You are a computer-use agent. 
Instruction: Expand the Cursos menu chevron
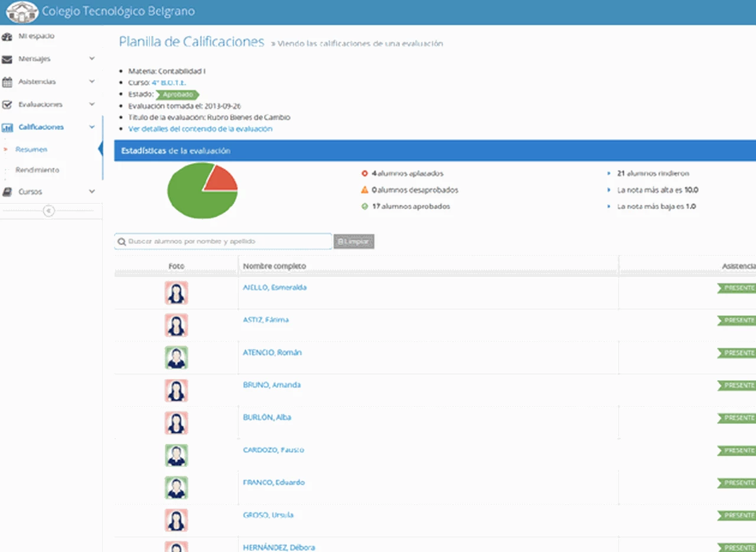[92, 191]
